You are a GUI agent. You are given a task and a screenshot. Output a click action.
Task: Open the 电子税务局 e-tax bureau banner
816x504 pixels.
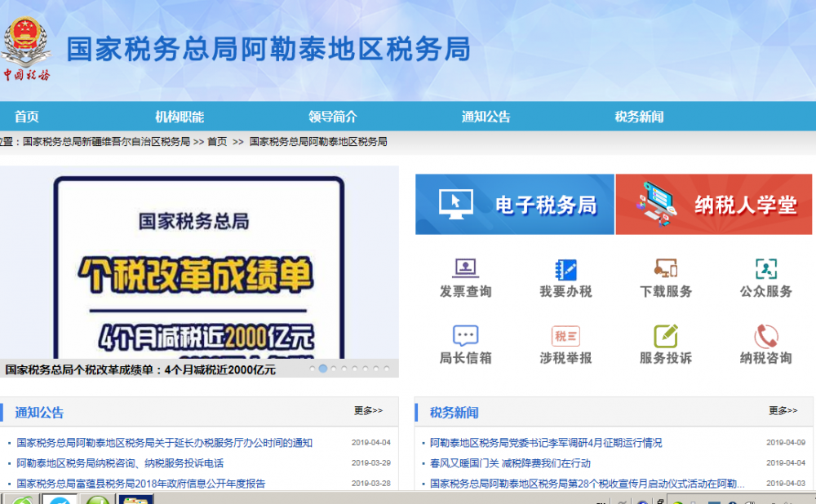click(x=514, y=204)
